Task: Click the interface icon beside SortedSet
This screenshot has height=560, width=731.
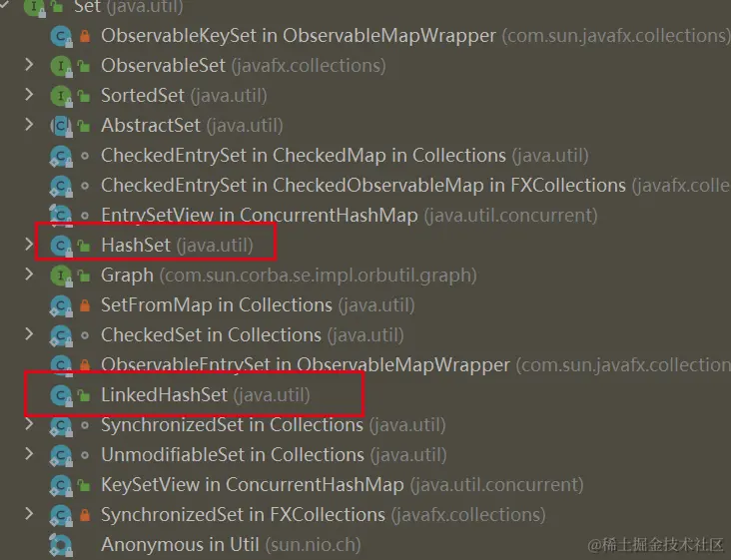Action: click(61, 96)
